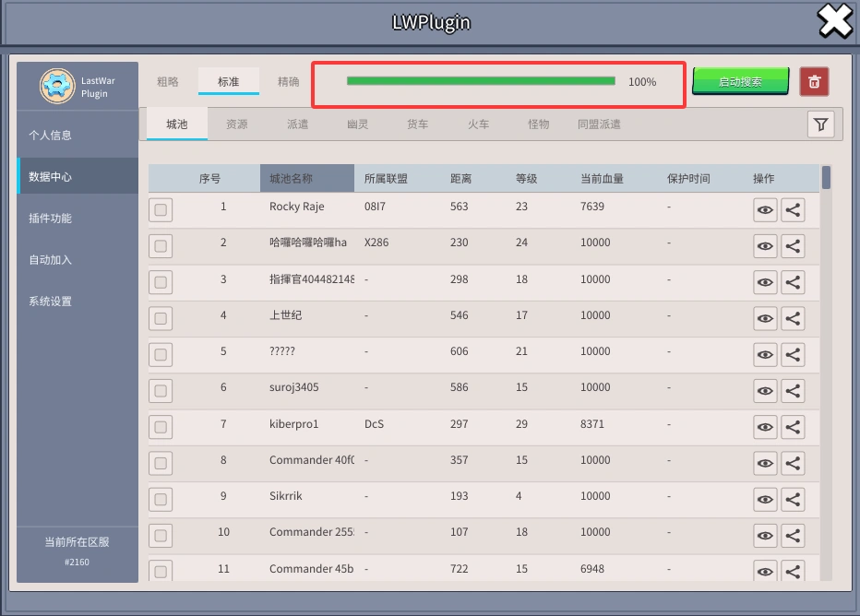Open the 幽灵 tab
860x616 pixels.
tap(358, 124)
